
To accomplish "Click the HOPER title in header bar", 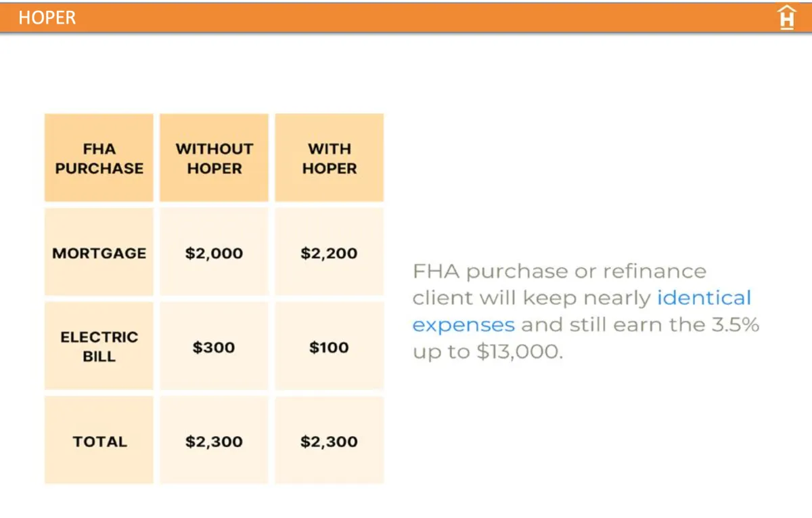I will coord(47,18).
